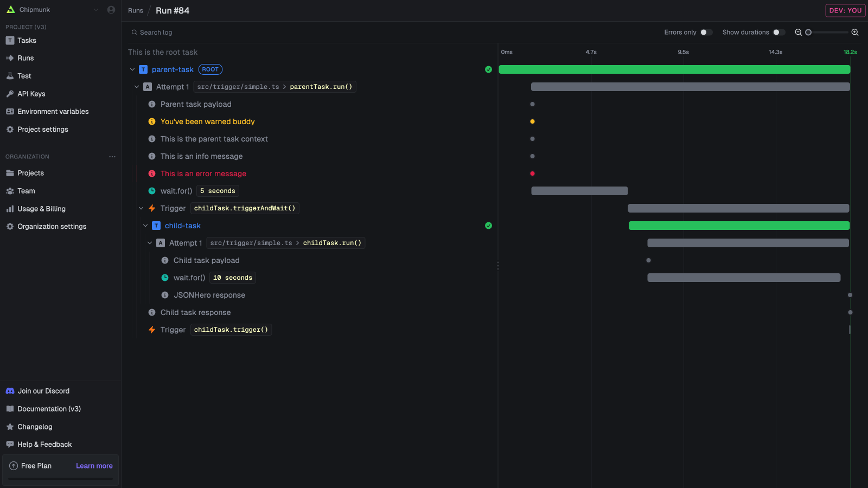
Task: Go to Project settings page
Action: pyautogui.click(x=42, y=130)
